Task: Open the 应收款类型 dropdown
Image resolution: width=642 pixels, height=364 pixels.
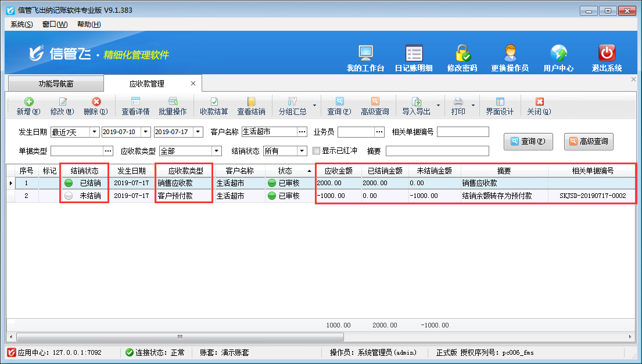Action: (216, 151)
